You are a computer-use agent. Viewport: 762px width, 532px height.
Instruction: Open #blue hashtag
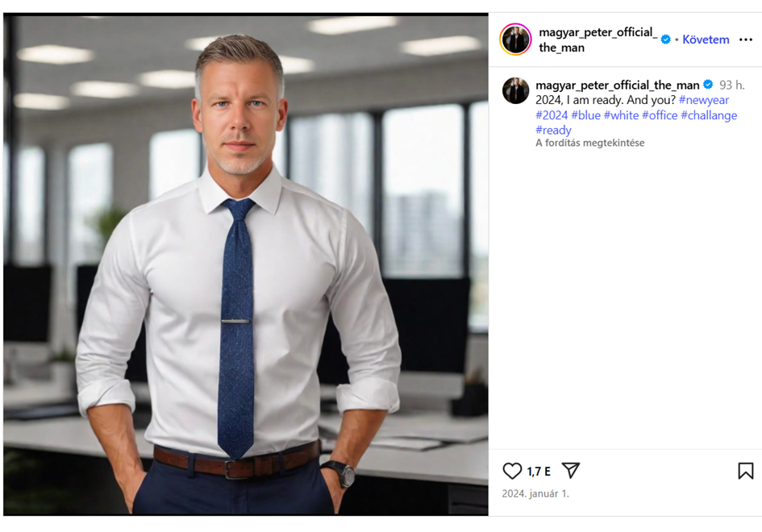[x=585, y=115]
